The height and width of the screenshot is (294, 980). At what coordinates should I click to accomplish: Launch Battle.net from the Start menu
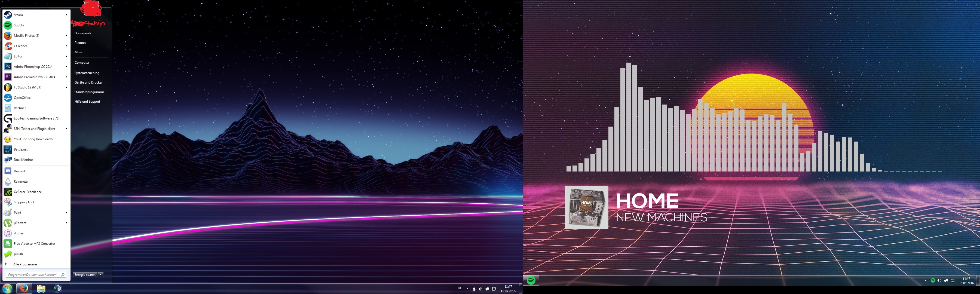click(36, 149)
